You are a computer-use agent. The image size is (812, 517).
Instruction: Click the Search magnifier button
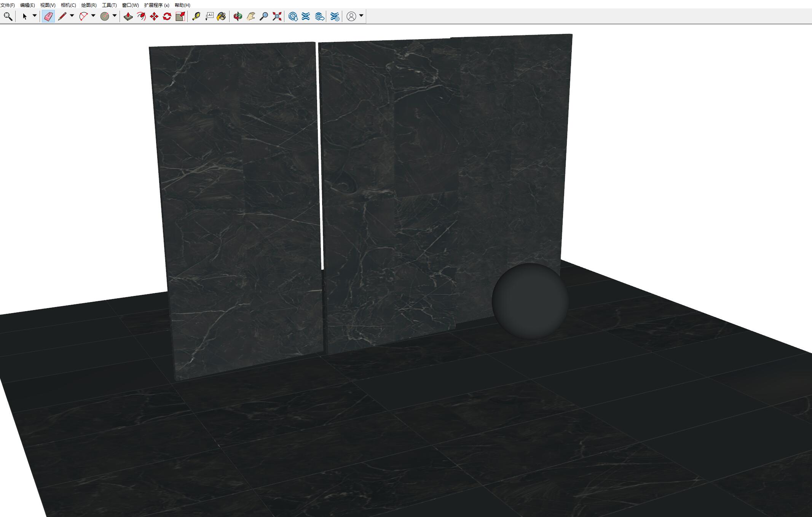pos(8,16)
